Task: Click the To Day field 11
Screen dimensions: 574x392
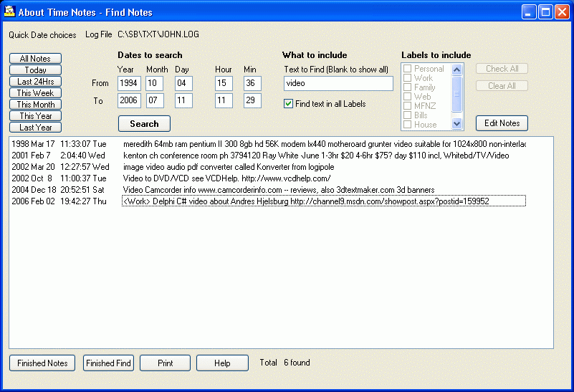Action: 183,100
